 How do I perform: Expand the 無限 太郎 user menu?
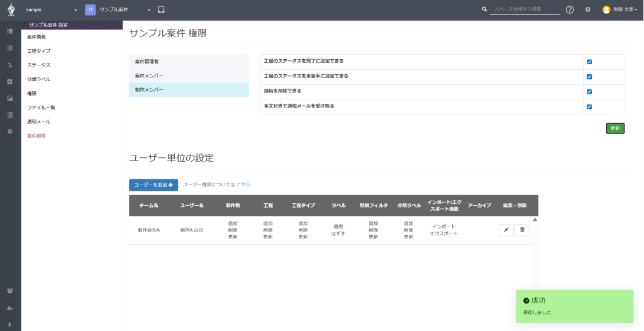[620, 10]
